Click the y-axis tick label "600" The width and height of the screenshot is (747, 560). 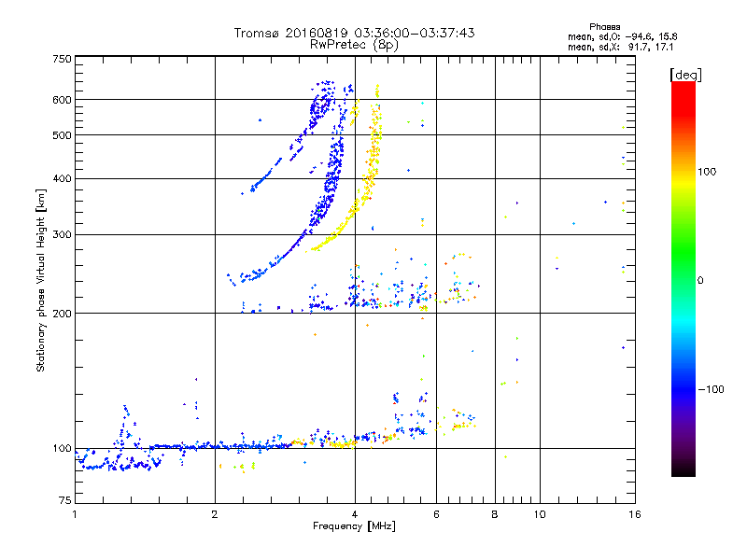coord(63,100)
